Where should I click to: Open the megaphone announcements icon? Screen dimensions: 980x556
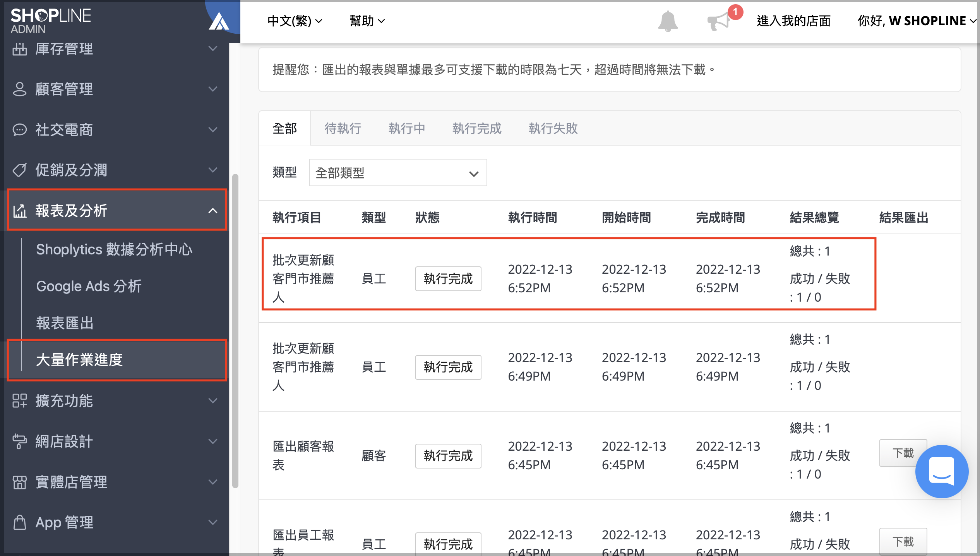click(719, 21)
